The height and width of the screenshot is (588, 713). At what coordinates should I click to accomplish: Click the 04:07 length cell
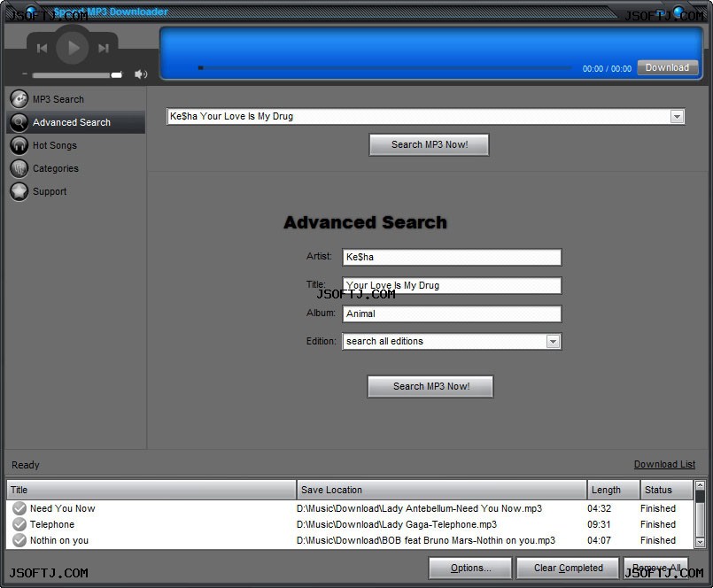pos(599,540)
